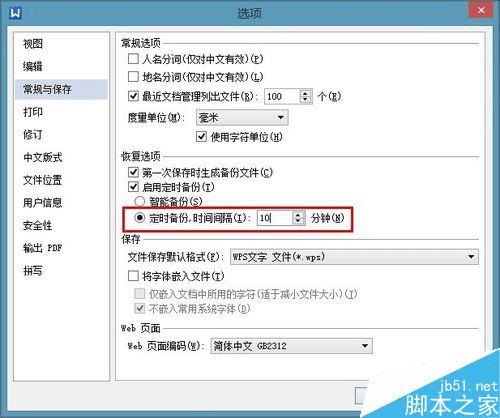
Task: Disable 启用定时备份 checkbox
Action: (133, 187)
